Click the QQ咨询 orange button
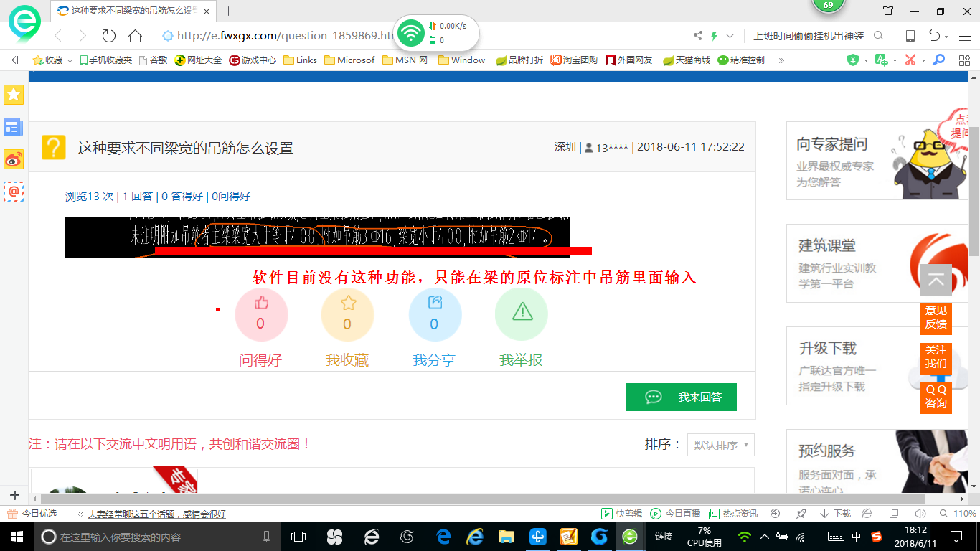This screenshot has height=551, width=980. pos(936,397)
